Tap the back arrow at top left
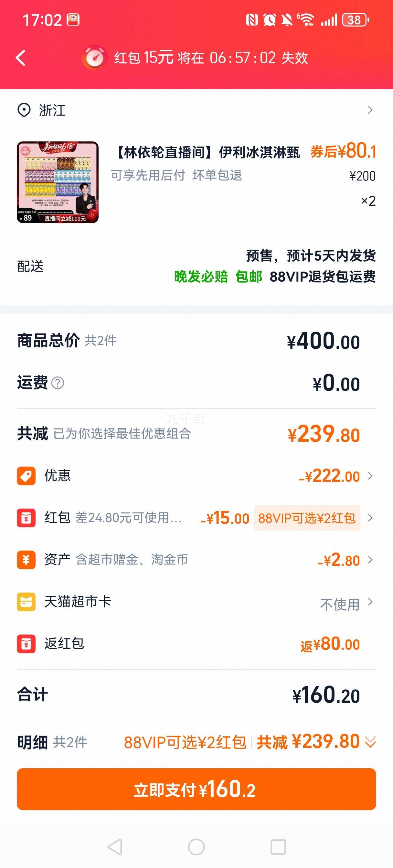This screenshot has width=393, height=868. 21,57
